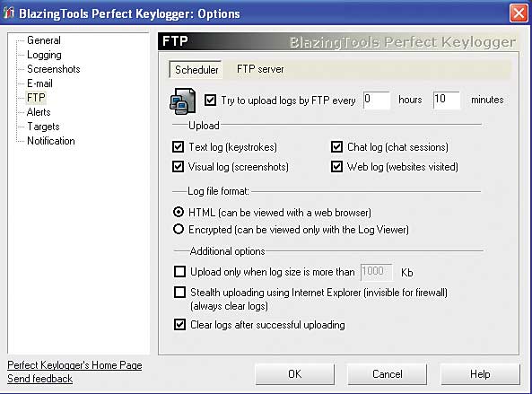Open Perfect Keylogger's Home Page link
This screenshot has width=532, height=394.
[74, 365]
